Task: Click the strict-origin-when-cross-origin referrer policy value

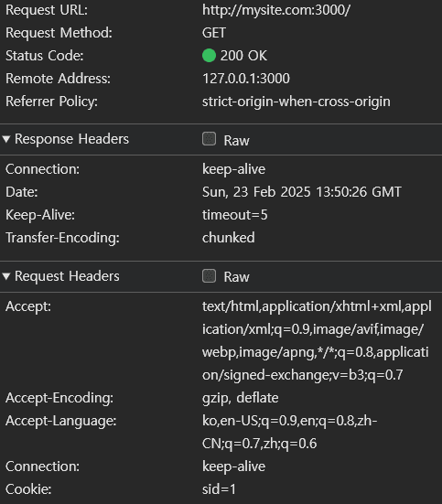Action: point(296,102)
